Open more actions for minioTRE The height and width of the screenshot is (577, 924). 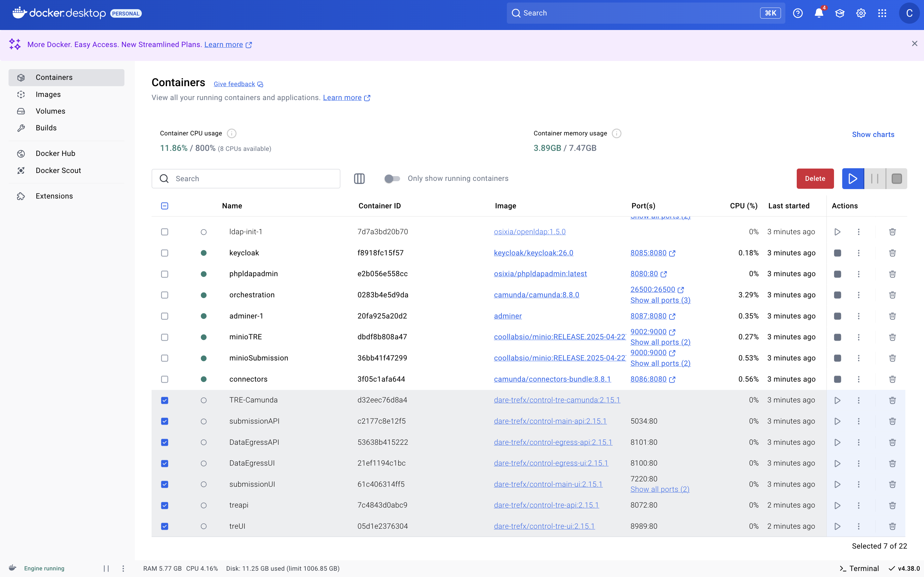[x=859, y=337]
